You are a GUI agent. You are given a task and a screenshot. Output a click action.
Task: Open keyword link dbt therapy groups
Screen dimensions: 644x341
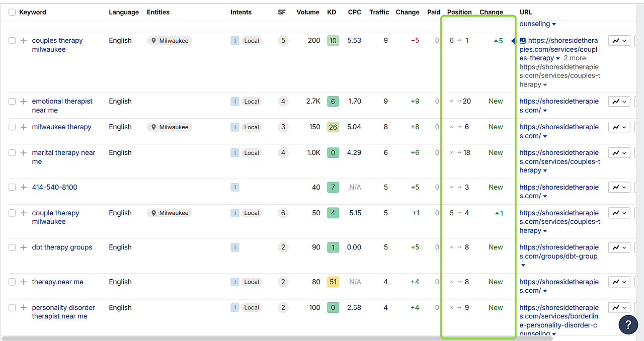click(62, 247)
